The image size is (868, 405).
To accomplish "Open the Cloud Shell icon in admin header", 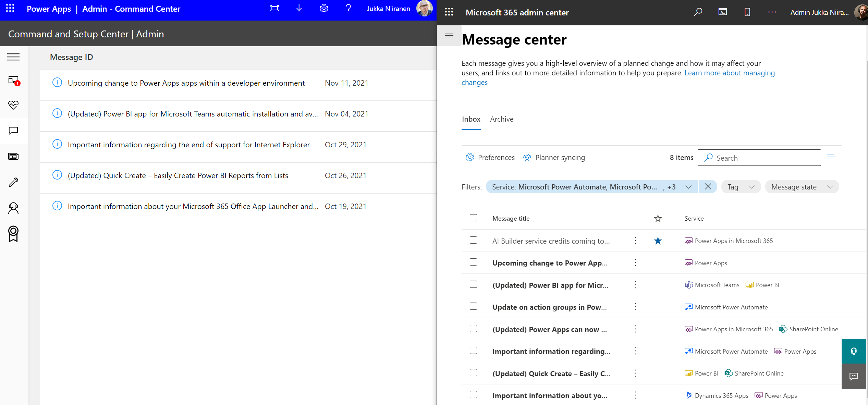I will 722,12.
